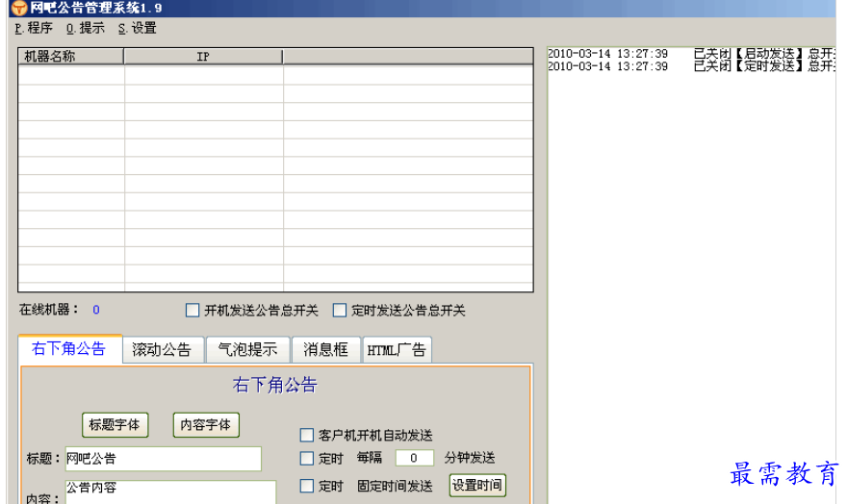Open the 提示 menu
847x504 pixels.
click(x=86, y=28)
